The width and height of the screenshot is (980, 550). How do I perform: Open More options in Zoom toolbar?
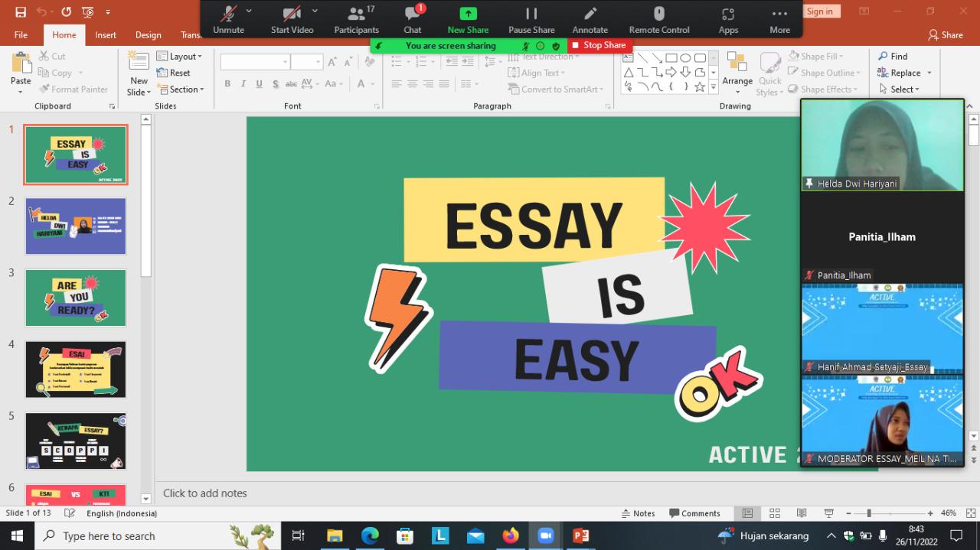coord(779,20)
